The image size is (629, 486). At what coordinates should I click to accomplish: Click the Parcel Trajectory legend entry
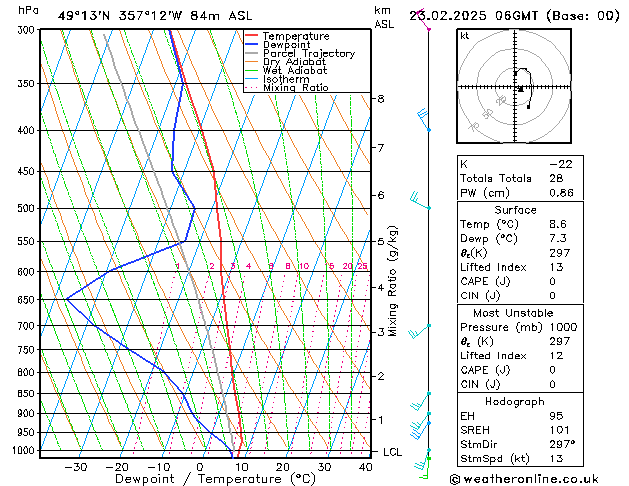pyautogui.click(x=308, y=53)
